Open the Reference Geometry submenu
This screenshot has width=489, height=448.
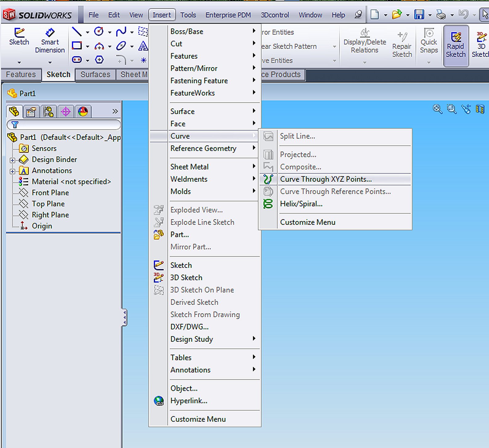(x=205, y=148)
